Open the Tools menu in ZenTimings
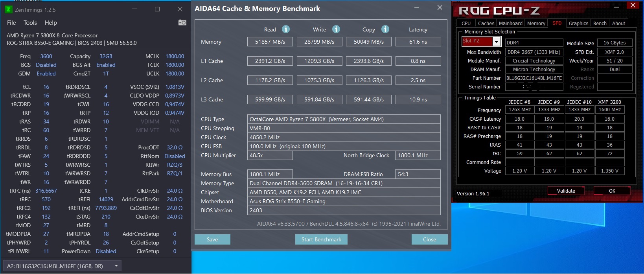Viewport: 644px width, 274px height. [30, 23]
